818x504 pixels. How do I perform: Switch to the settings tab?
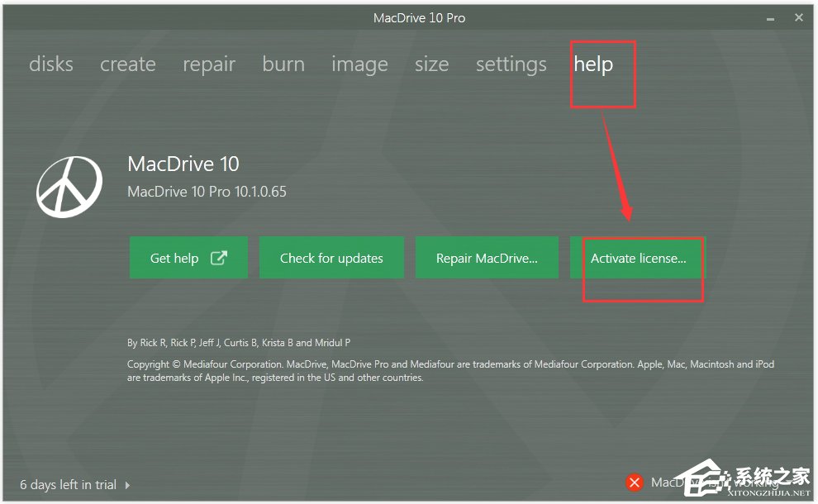(x=511, y=65)
